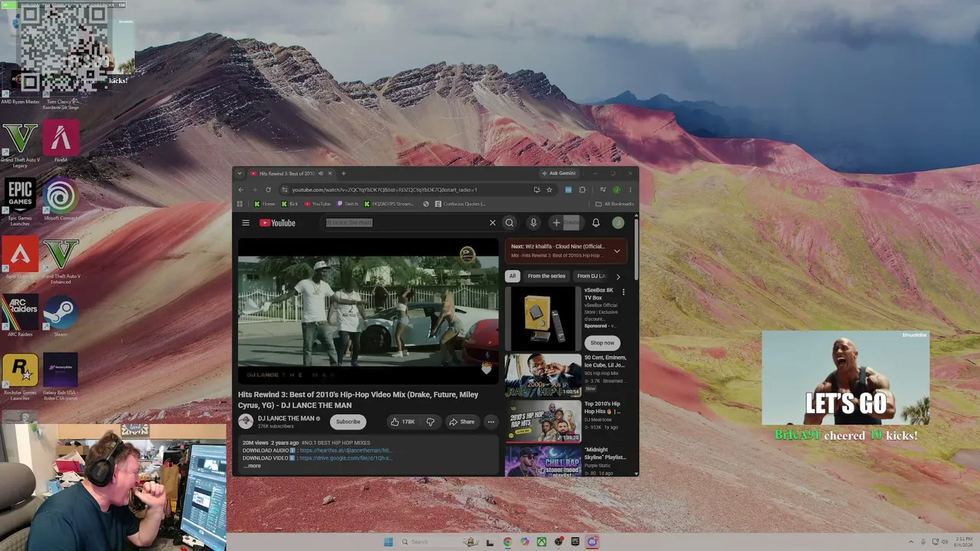Open Rockstar Games Launcher shortcut
This screenshot has height=551, width=980.
pyautogui.click(x=19, y=376)
